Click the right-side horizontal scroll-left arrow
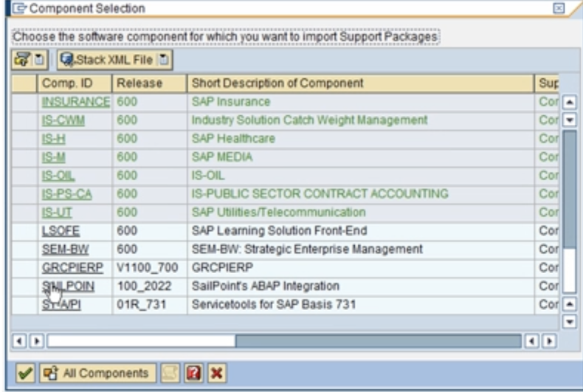 [x=531, y=340]
